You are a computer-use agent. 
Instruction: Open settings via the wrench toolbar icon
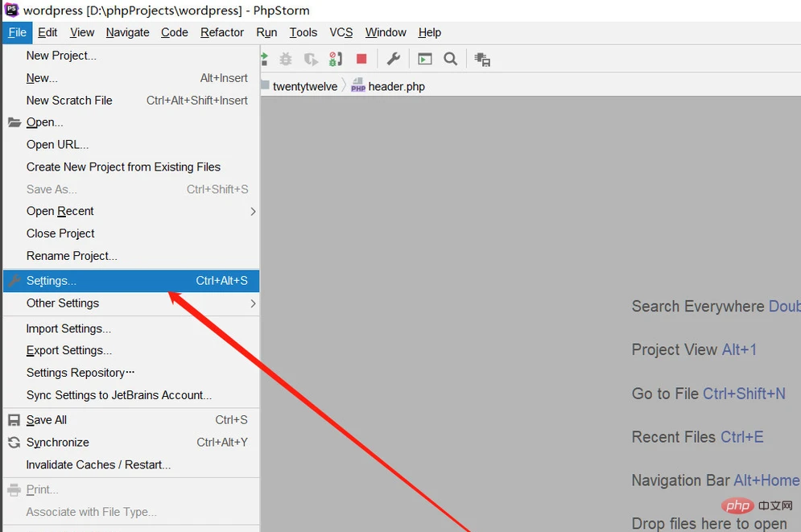[x=394, y=58]
